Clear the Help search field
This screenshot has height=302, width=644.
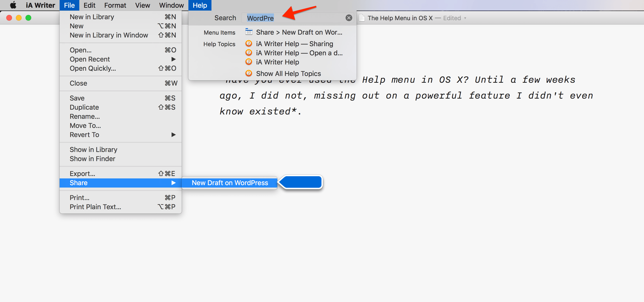click(x=349, y=18)
